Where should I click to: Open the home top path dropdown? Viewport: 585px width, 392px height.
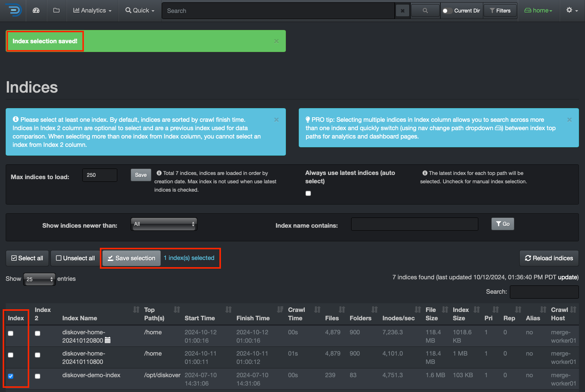(x=538, y=10)
